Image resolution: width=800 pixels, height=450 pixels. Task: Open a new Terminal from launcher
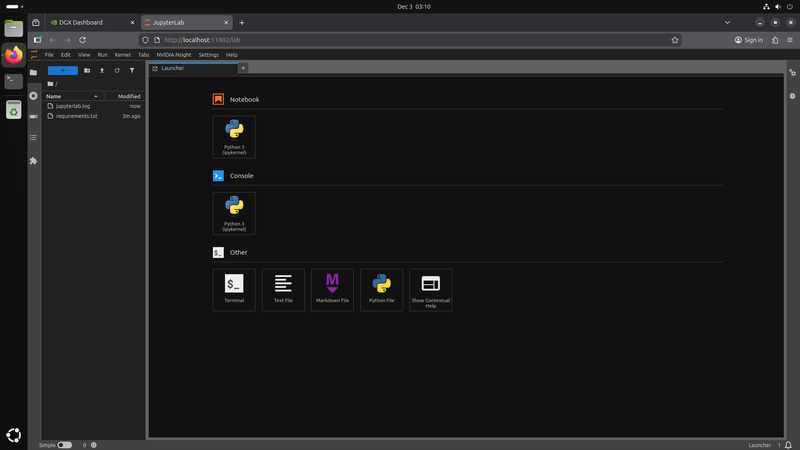(x=234, y=290)
